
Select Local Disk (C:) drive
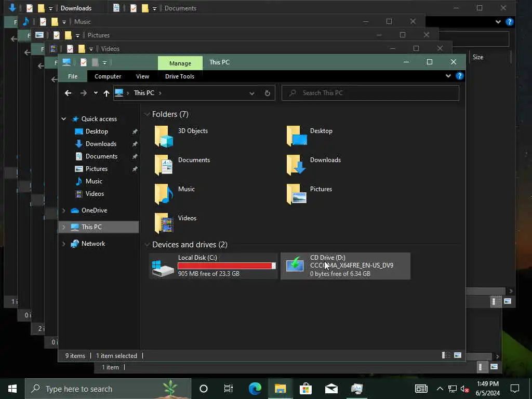214,265
